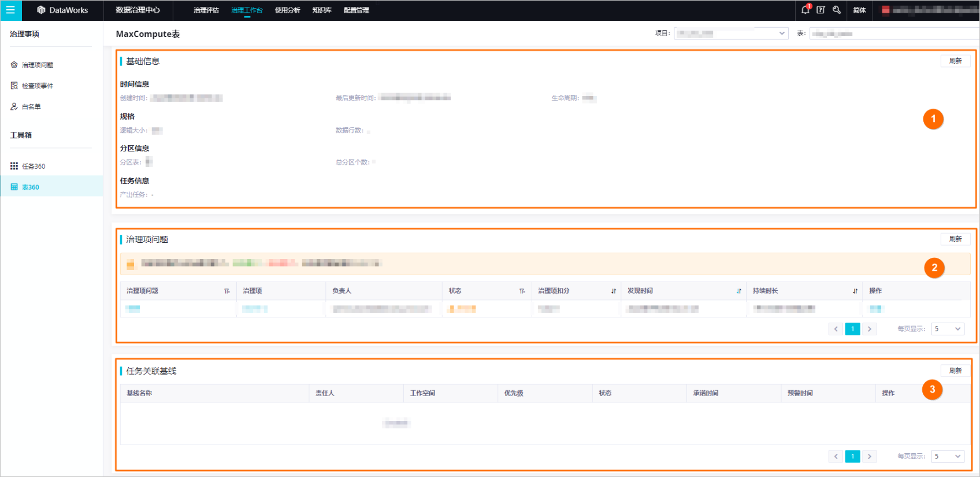
Task: Open 任务360 in the toolbox
Action: [34, 166]
